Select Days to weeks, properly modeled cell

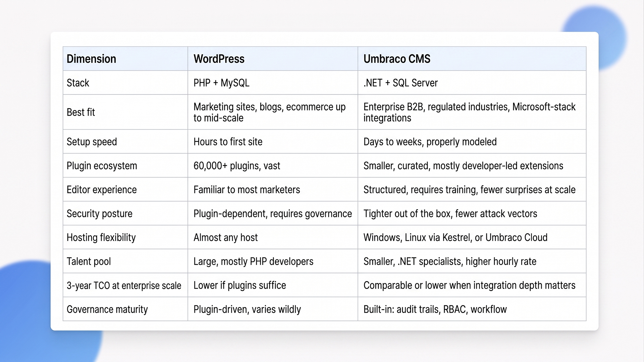472,142
